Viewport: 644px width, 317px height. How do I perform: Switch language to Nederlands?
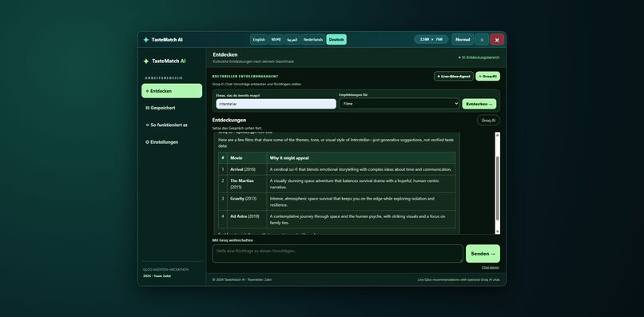[313, 39]
